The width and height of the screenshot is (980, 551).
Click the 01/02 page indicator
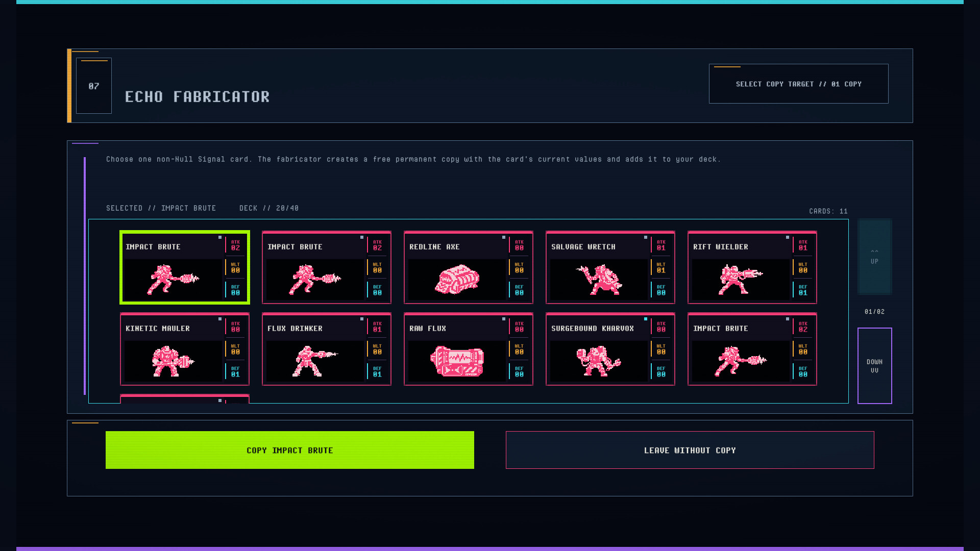click(x=875, y=312)
